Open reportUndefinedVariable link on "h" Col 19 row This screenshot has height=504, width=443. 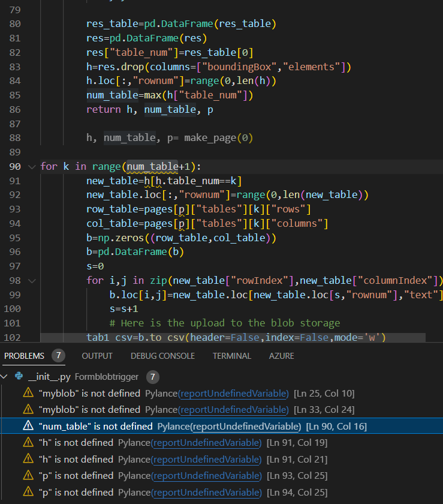pos(206,443)
